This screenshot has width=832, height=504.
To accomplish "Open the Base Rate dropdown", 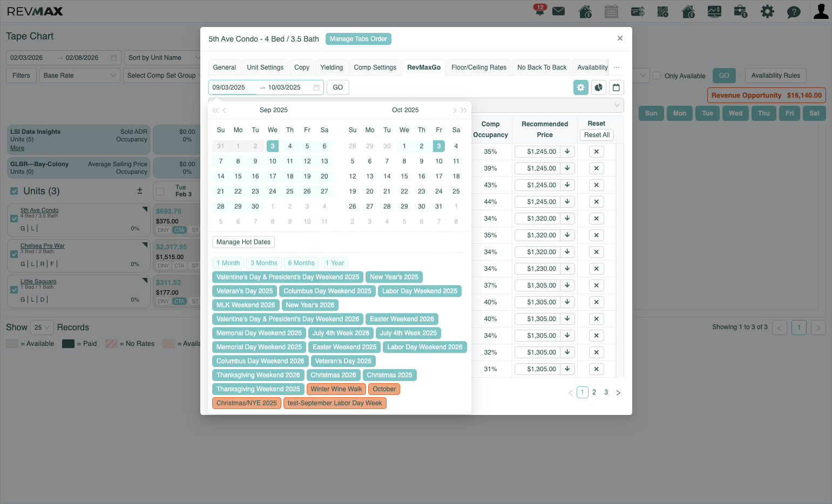I will pos(79,76).
